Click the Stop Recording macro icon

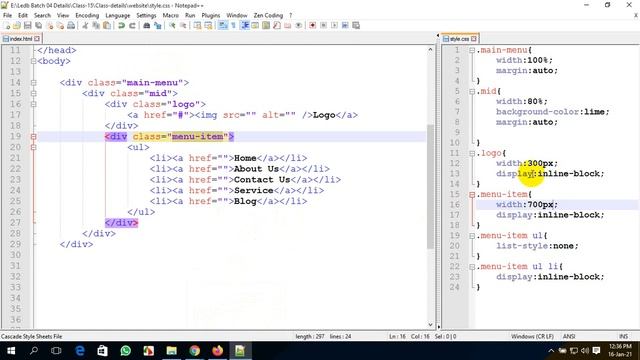point(323,25)
